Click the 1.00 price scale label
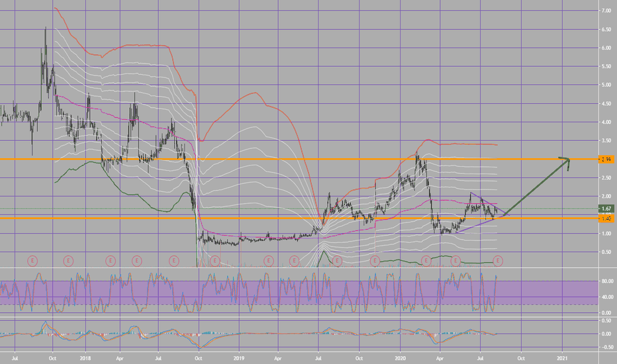The height and width of the screenshot is (364, 617). coord(606,234)
